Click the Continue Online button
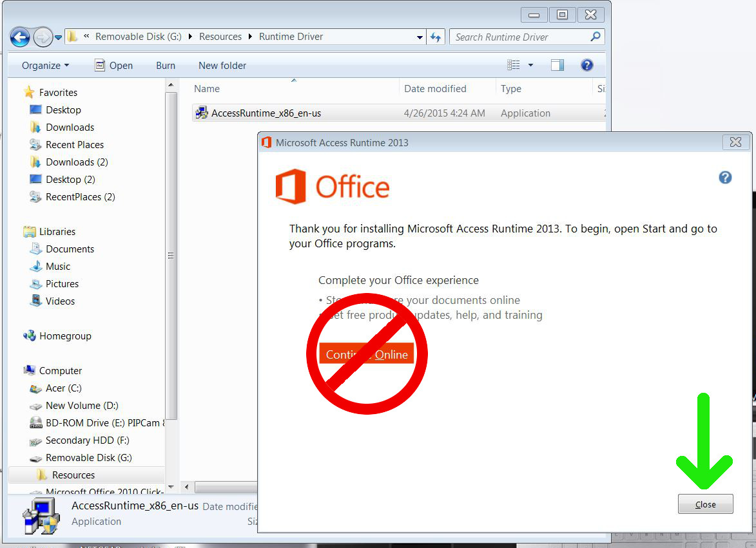The width and height of the screenshot is (756, 548). click(367, 354)
